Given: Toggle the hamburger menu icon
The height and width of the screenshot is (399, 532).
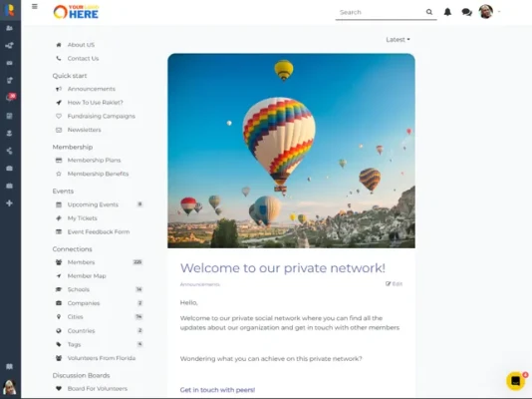Looking at the screenshot, I should 35,6.
